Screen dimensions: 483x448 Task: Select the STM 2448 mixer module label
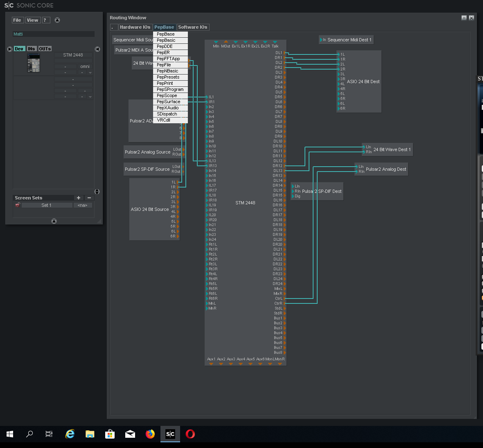(x=245, y=203)
